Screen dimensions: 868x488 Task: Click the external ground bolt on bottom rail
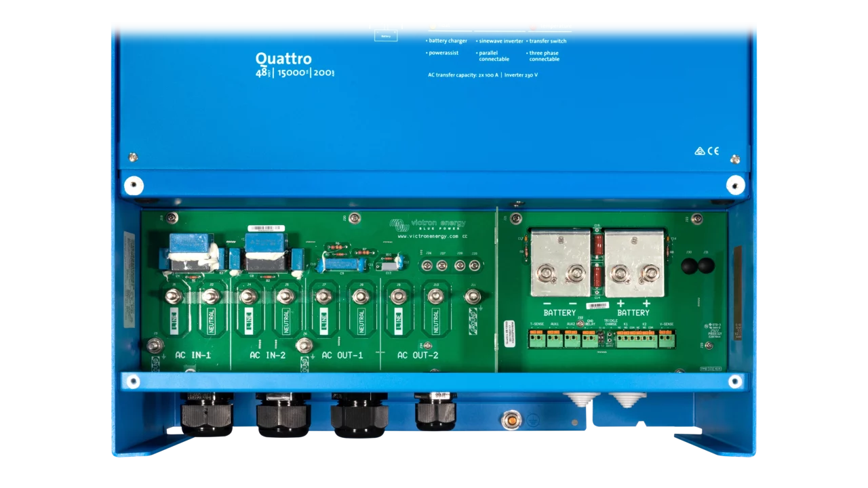pyautogui.click(x=509, y=420)
